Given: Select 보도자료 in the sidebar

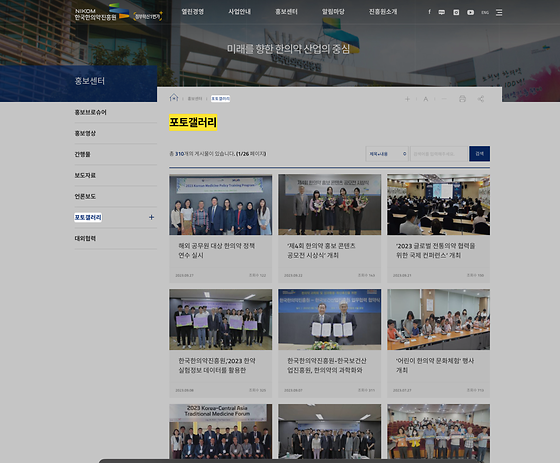Looking at the screenshot, I should pos(85,175).
